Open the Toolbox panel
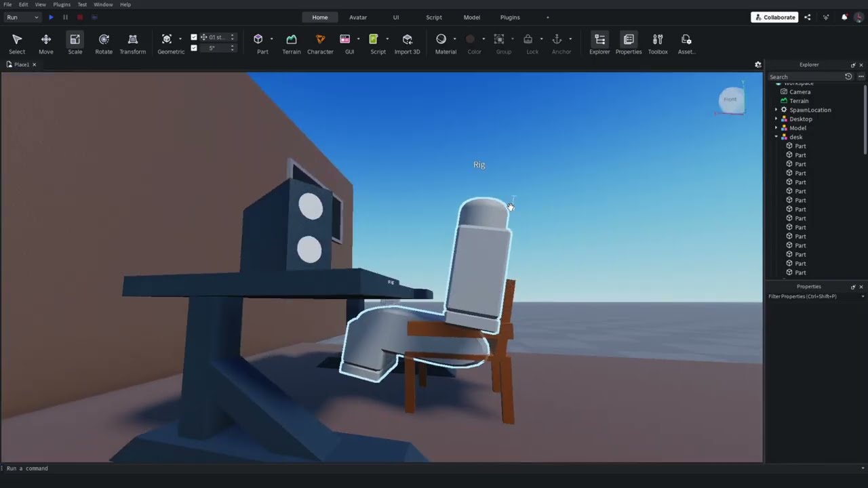868x488 pixels. point(658,44)
